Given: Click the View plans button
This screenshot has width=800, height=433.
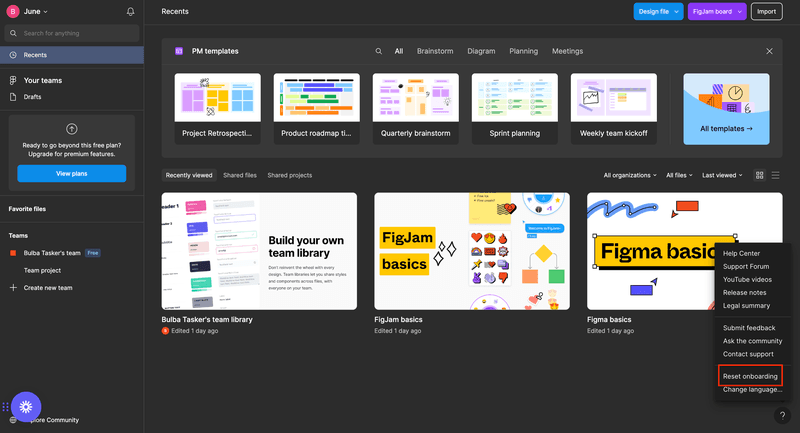Looking at the screenshot, I should point(71,173).
